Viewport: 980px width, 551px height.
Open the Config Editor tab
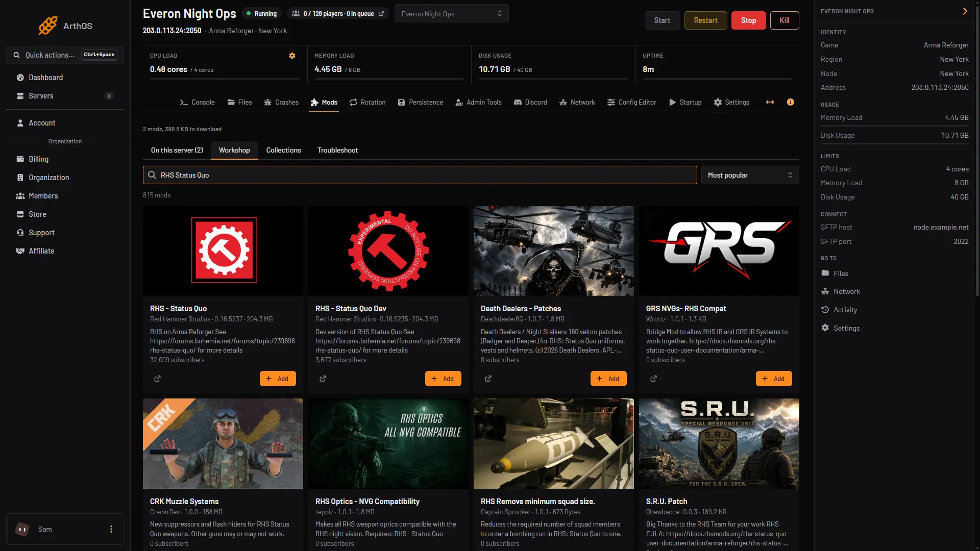631,102
